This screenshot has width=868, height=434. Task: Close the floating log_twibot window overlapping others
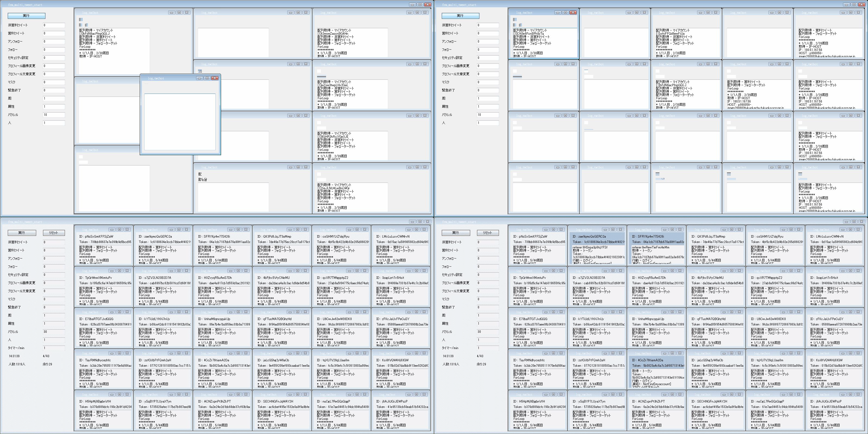tap(215, 78)
